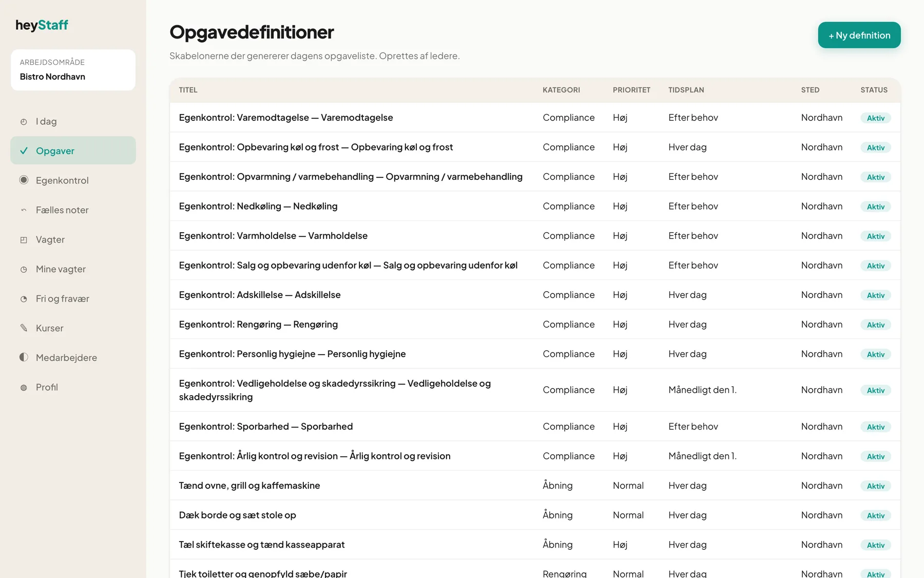Click the STATUS column header

tap(874, 90)
